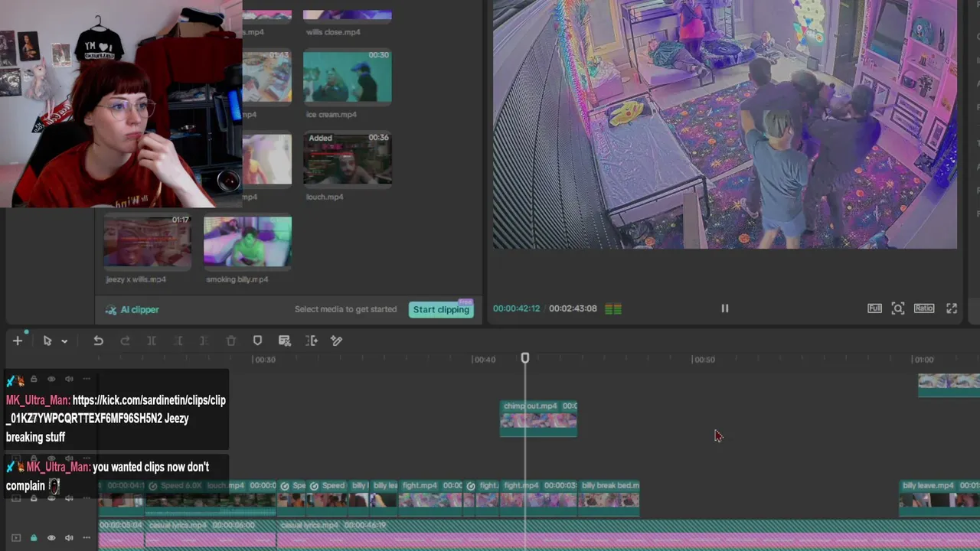Open the preview zoom magnifier icon
Image resolution: width=980 pixels, height=551 pixels.
point(898,308)
